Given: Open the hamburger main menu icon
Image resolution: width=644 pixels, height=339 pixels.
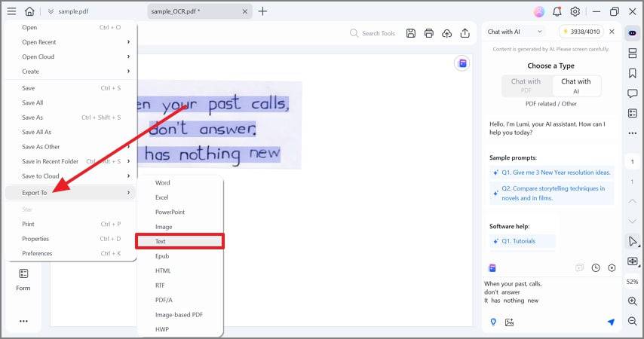Looking at the screenshot, I should pyautogui.click(x=11, y=11).
